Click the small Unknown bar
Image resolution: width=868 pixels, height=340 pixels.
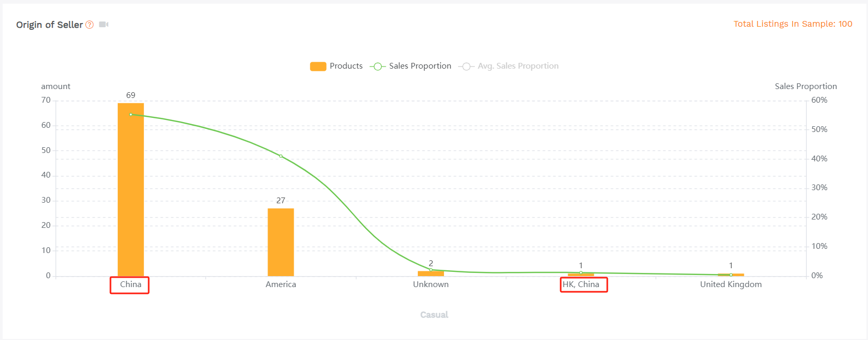pos(431,273)
